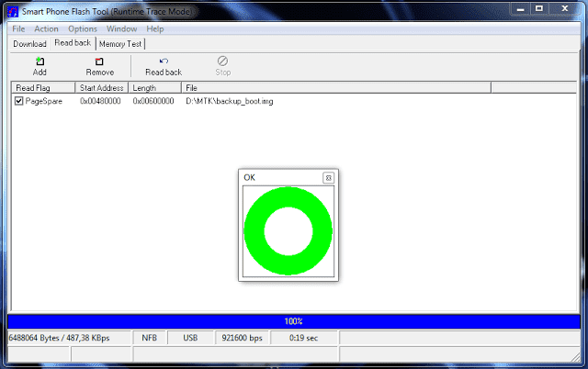Screen dimensions: 588x369
Task: Click the green OK ring indicator
Action: coord(288,231)
